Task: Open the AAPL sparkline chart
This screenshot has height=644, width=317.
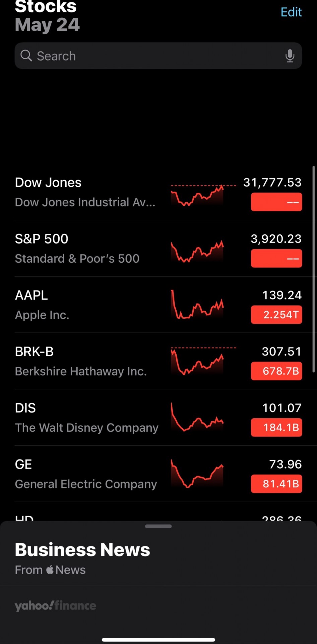Action: point(197,305)
